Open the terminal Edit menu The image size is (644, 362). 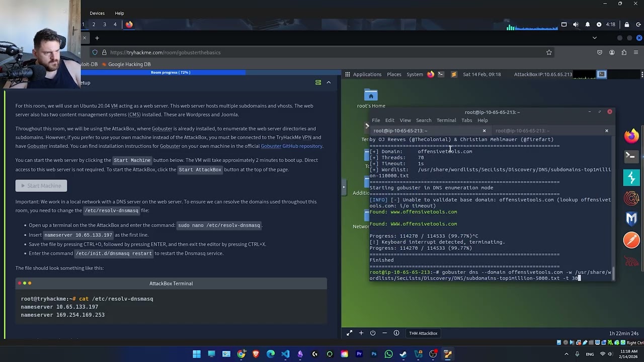point(390,120)
